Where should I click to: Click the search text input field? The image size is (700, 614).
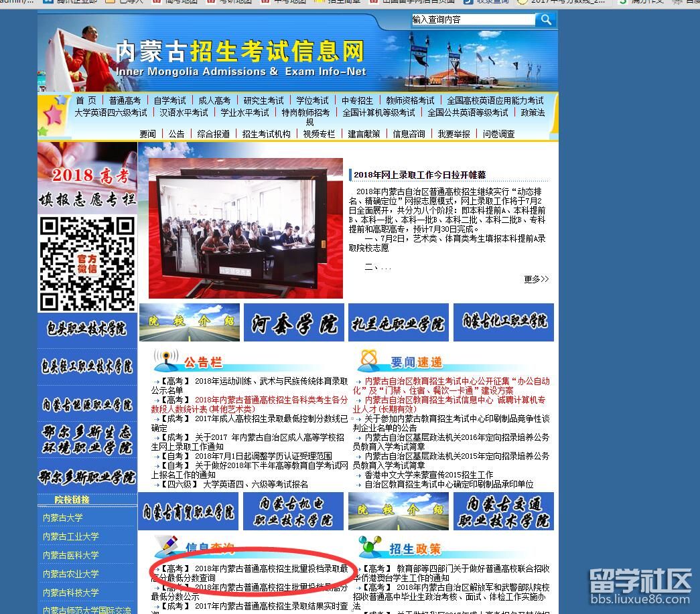tap(473, 20)
